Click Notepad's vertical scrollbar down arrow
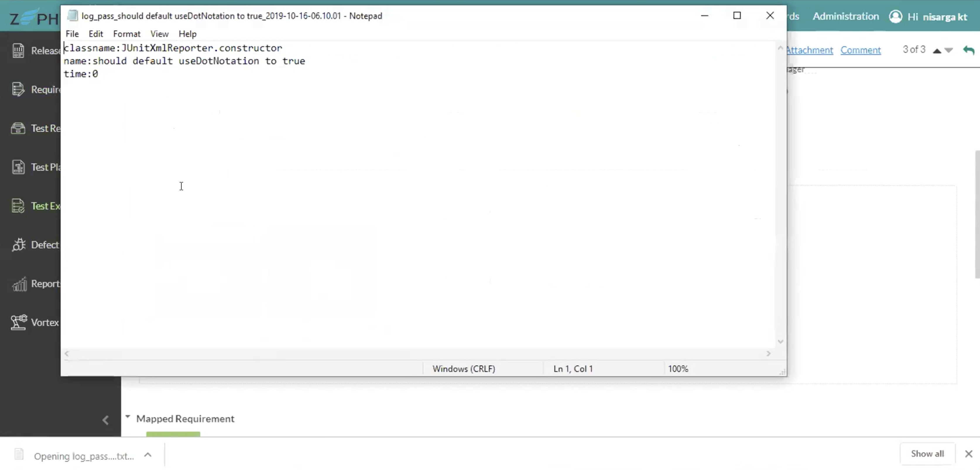Viewport: 980px width, 470px height. (x=781, y=342)
